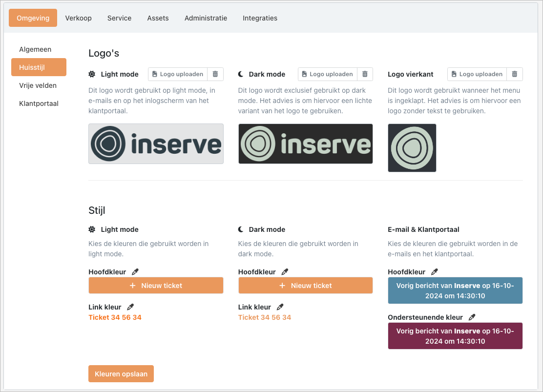Click the sun icon beside Light mode under Stijl
This screenshot has height=392, width=543.
[92, 229]
